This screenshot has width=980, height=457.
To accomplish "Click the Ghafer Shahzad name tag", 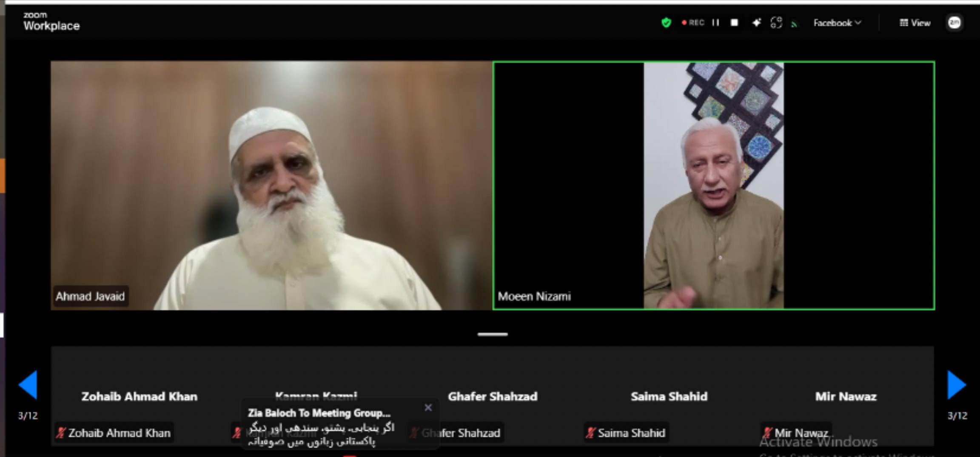I will [456, 433].
